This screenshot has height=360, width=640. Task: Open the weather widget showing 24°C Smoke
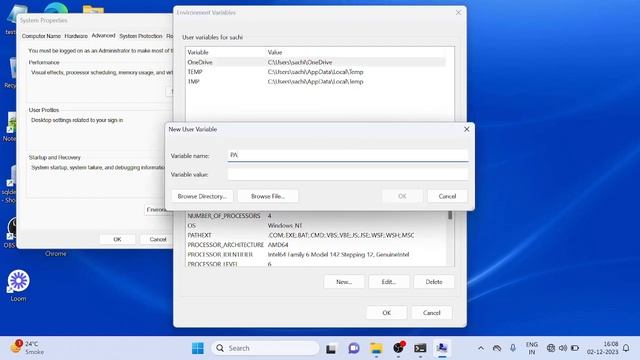pyautogui.click(x=28, y=347)
